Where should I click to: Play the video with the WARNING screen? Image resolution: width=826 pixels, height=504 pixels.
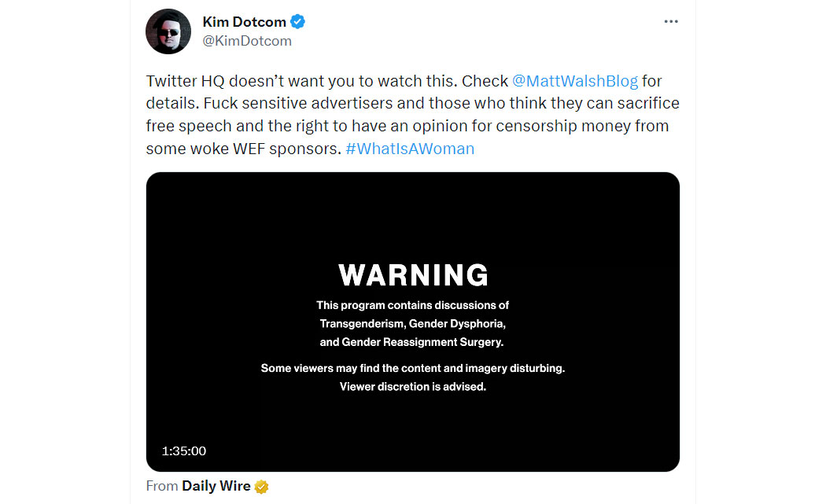click(x=412, y=322)
